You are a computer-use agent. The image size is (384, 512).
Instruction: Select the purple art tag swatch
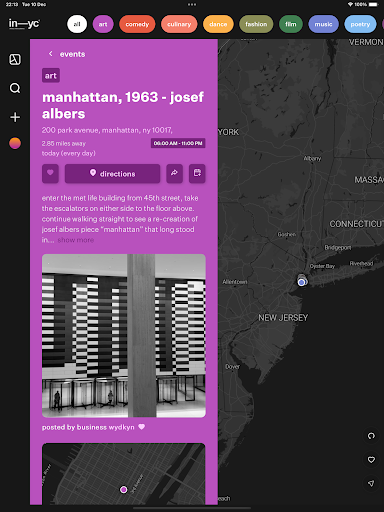coord(51,76)
